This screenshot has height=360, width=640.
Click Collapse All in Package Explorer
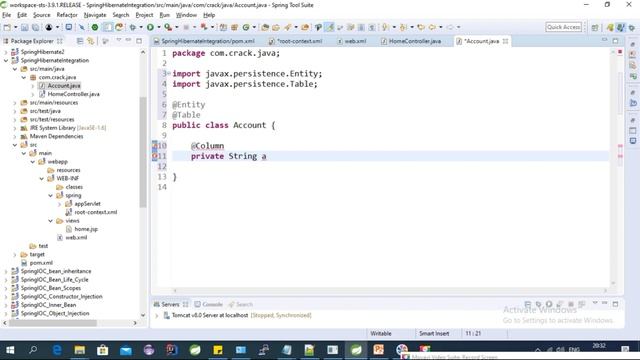(x=80, y=41)
